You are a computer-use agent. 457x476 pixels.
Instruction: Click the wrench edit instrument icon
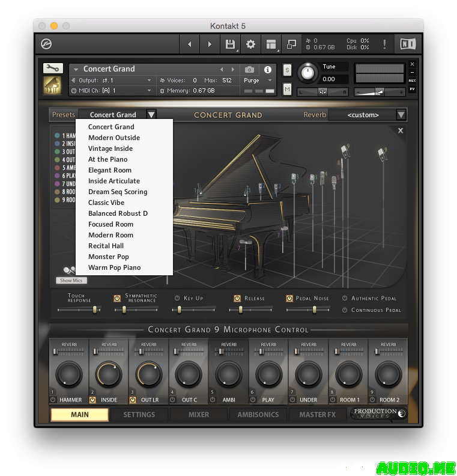(x=52, y=69)
